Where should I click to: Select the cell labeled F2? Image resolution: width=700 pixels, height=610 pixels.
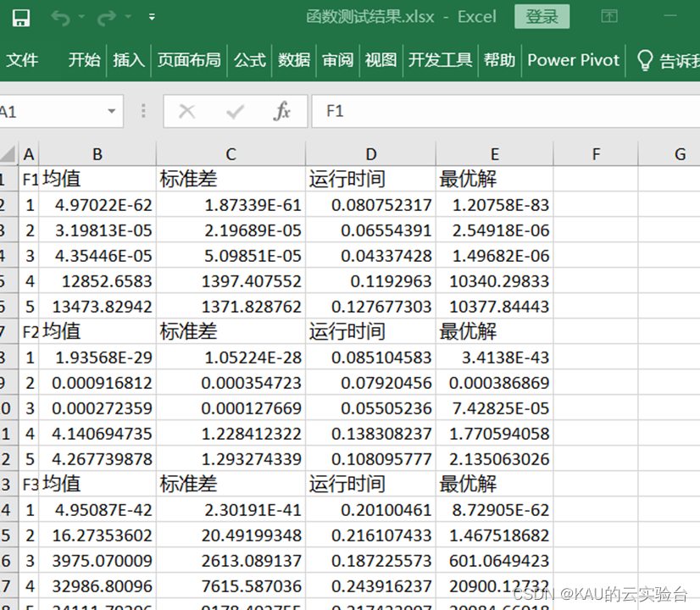click(x=29, y=331)
